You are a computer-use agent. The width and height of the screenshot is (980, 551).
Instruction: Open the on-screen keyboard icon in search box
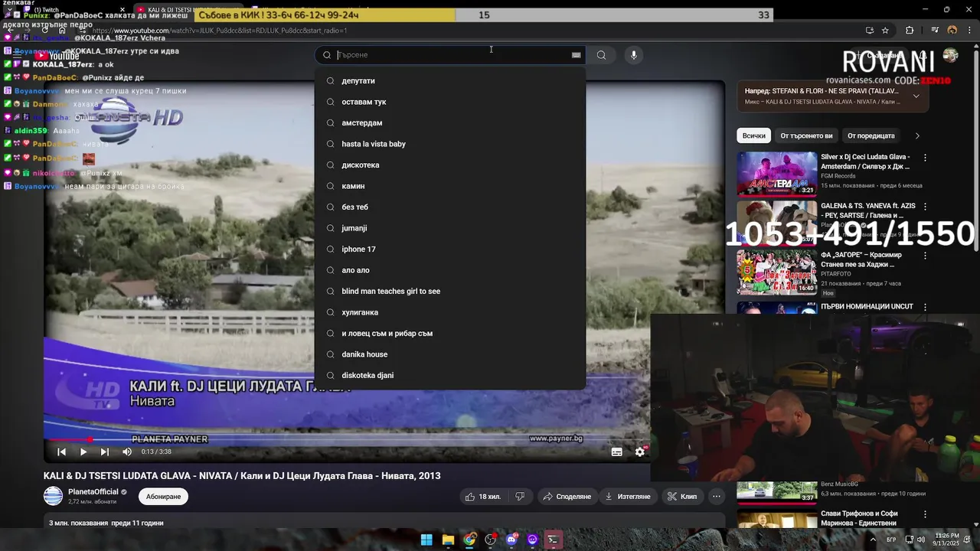576,55
